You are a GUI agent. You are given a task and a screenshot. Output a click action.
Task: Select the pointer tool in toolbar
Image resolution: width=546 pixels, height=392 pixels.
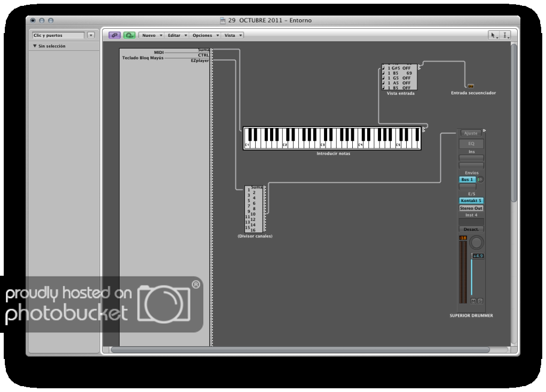495,35
